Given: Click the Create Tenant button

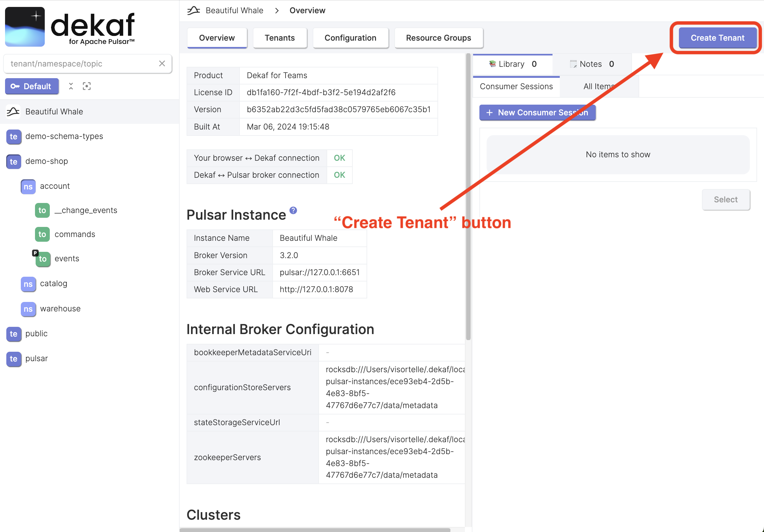Looking at the screenshot, I should 717,38.
